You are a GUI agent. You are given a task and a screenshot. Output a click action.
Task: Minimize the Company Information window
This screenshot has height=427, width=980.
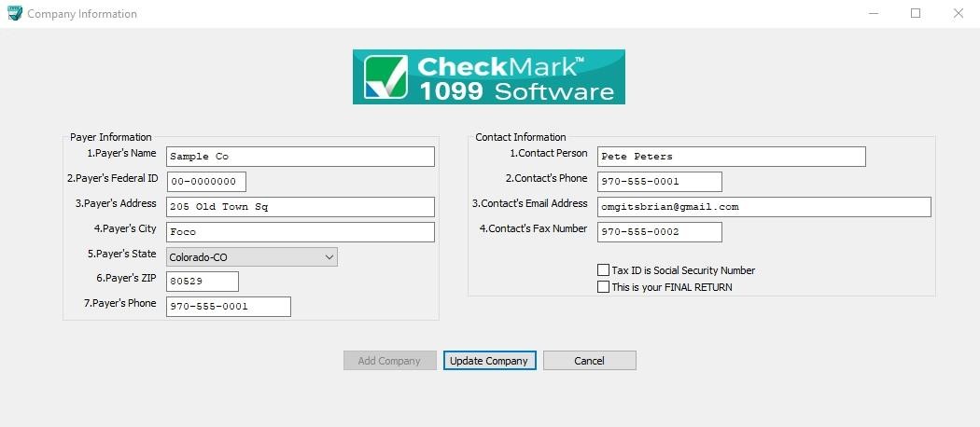pyautogui.click(x=873, y=14)
